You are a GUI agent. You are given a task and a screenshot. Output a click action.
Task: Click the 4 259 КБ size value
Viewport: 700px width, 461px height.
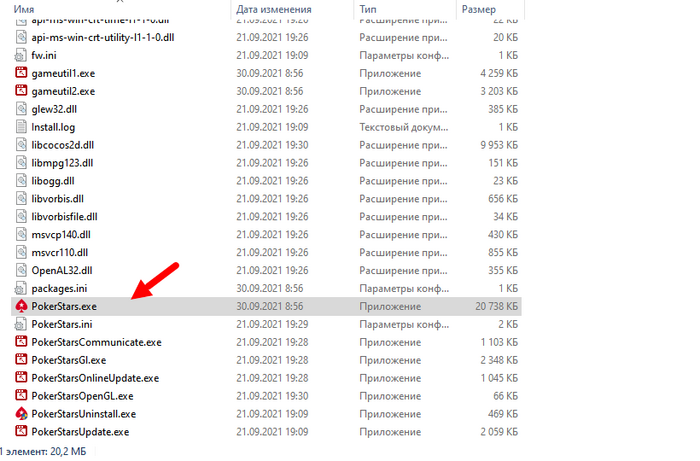tap(499, 73)
